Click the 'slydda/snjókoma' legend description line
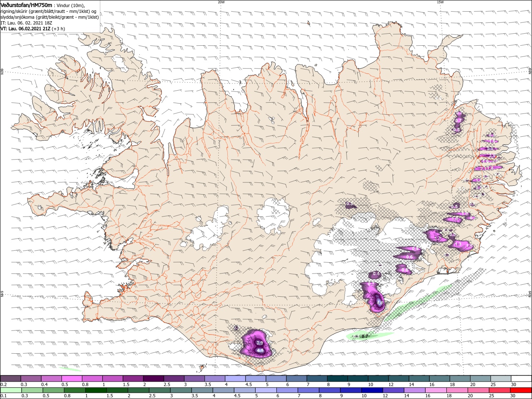The height and width of the screenshot is (399, 532). (49, 17)
